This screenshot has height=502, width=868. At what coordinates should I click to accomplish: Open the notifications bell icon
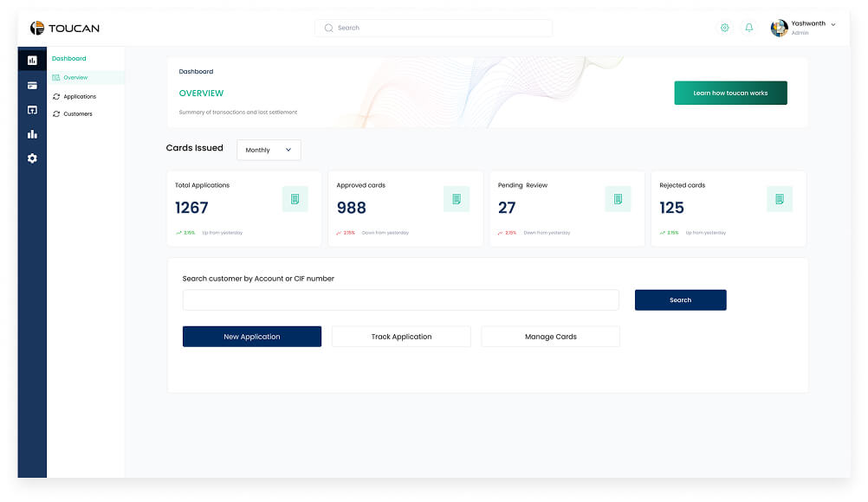pos(749,28)
